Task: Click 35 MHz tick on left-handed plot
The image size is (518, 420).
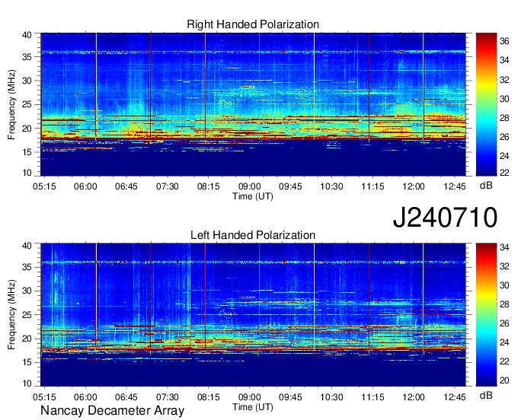Action: click(x=27, y=267)
